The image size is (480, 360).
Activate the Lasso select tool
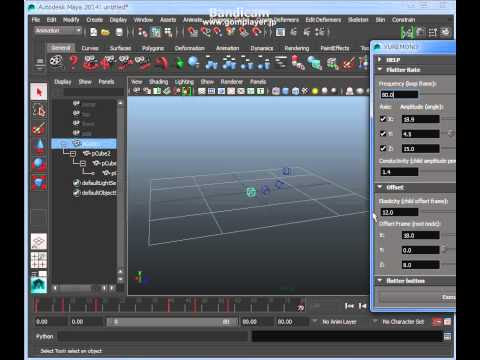pos(39,111)
